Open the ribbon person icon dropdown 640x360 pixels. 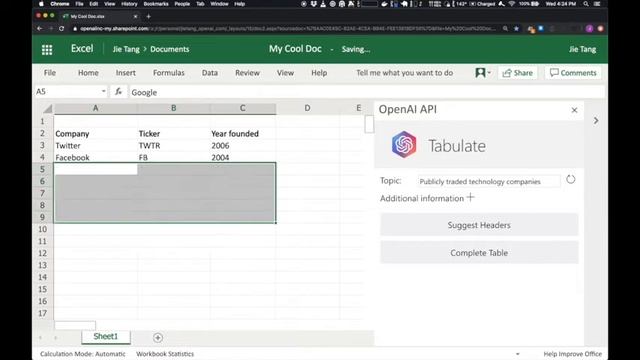(483, 73)
